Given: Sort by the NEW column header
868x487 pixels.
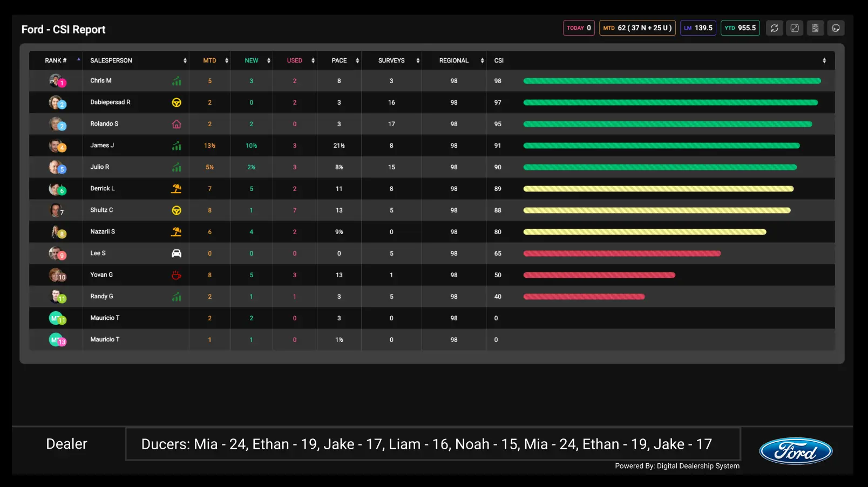Looking at the screenshot, I should pos(252,60).
